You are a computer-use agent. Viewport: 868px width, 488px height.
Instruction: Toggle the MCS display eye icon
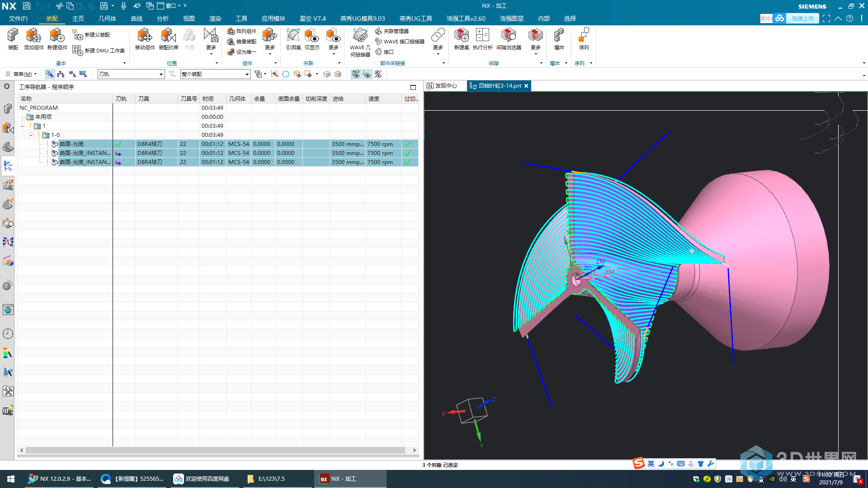tap(356, 74)
